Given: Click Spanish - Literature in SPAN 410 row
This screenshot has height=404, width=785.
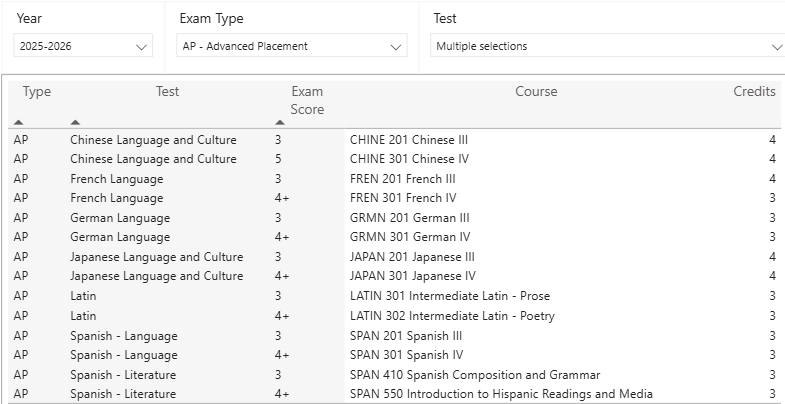Looking at the screenshot, I should pos(123,375).
